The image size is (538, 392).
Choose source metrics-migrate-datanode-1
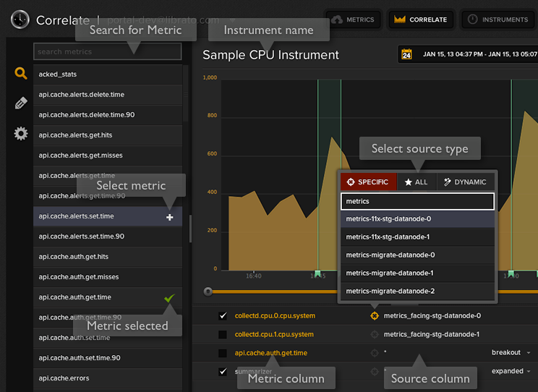(417, 273)
